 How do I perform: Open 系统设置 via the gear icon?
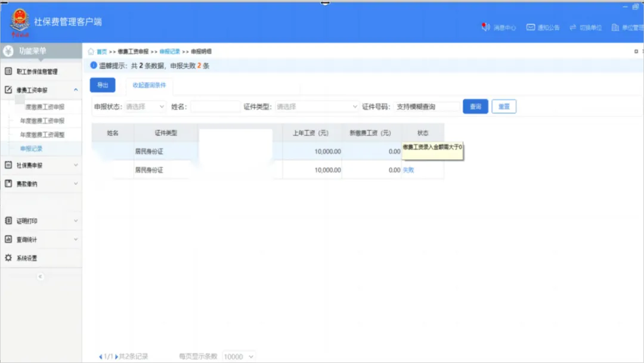(8, 257)
